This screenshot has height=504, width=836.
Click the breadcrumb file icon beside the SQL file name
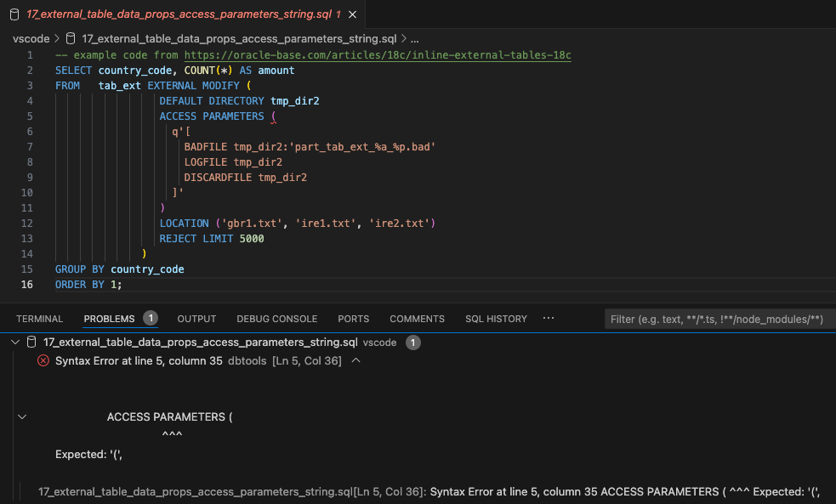click(x=71, y=39)
